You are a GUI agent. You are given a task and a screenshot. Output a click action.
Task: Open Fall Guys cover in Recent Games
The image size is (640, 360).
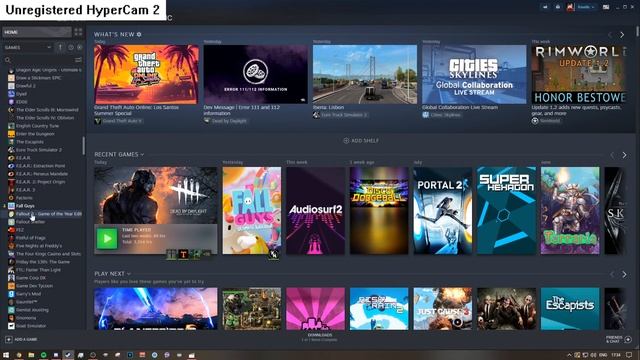252,210
